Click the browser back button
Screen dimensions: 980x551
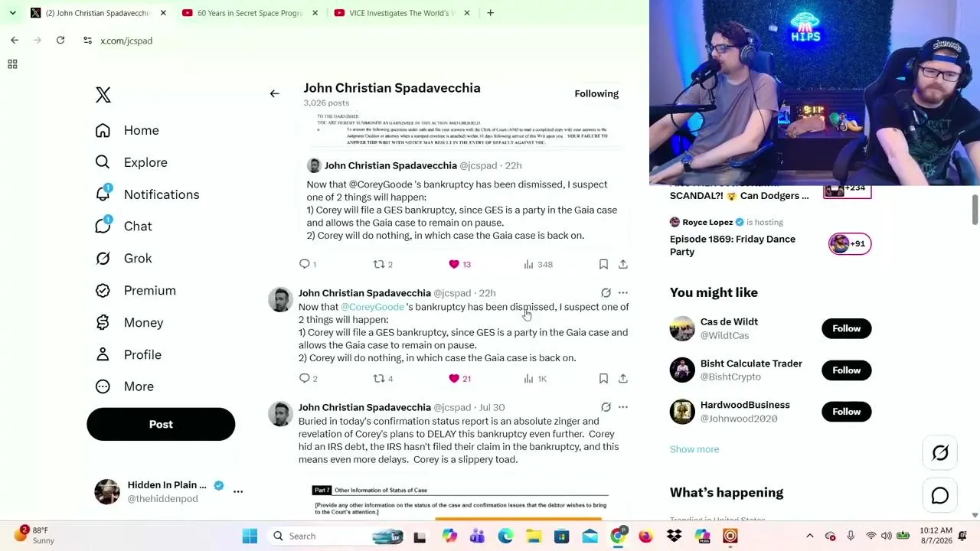(x=15, y=41)
